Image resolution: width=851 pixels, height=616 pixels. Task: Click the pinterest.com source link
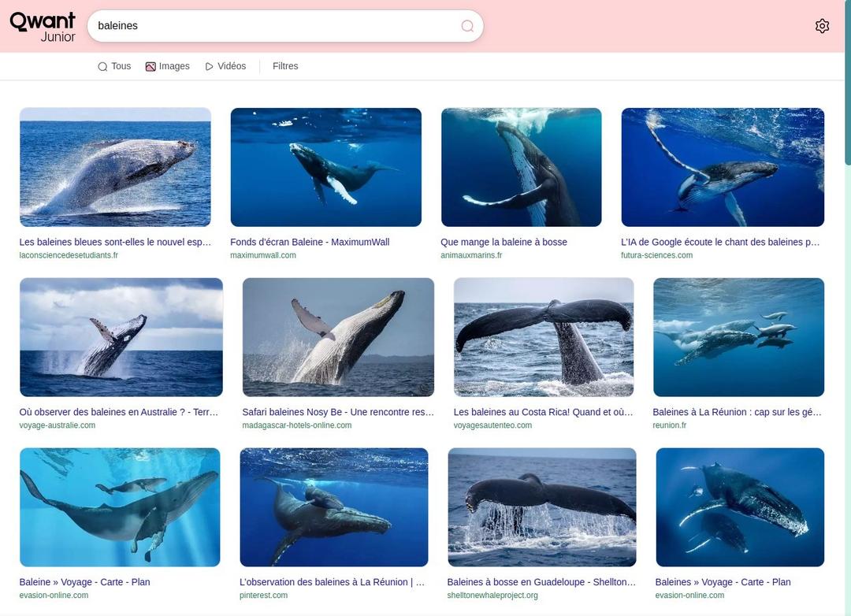coord(264,596)
